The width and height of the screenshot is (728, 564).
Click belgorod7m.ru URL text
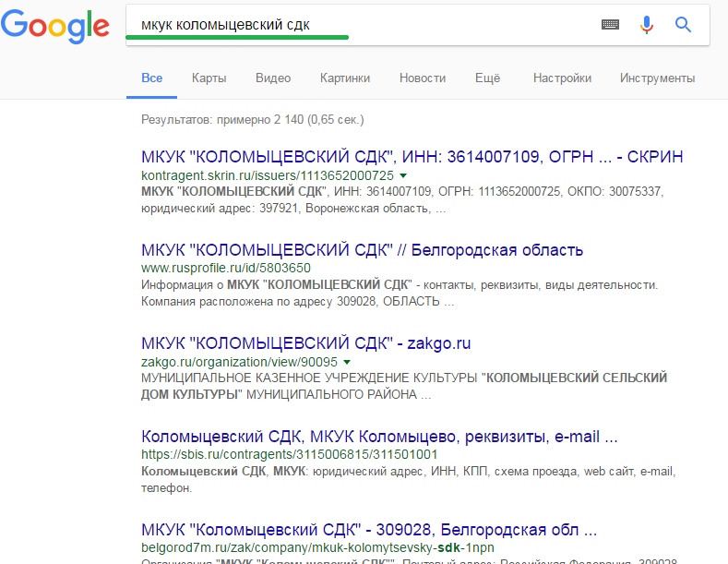[317, 547]
